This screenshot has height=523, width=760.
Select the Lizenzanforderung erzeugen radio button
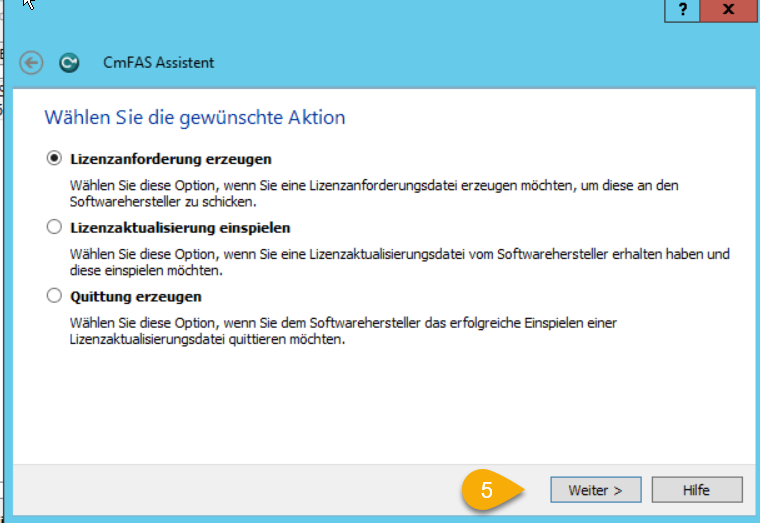[x=54, y=158]
